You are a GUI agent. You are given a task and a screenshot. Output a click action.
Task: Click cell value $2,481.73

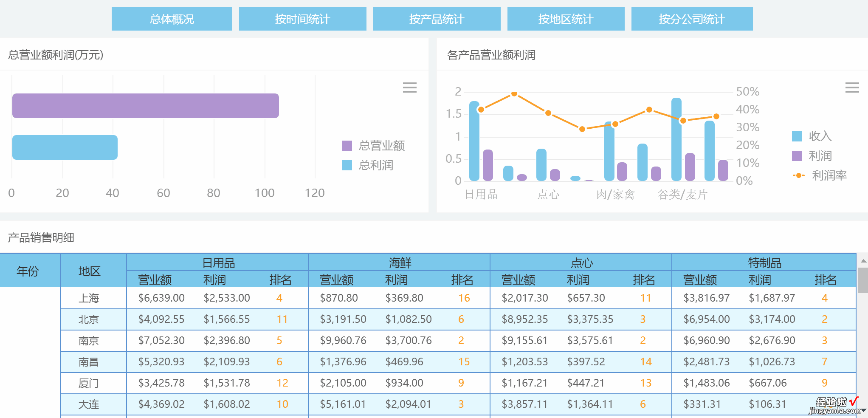707,362
